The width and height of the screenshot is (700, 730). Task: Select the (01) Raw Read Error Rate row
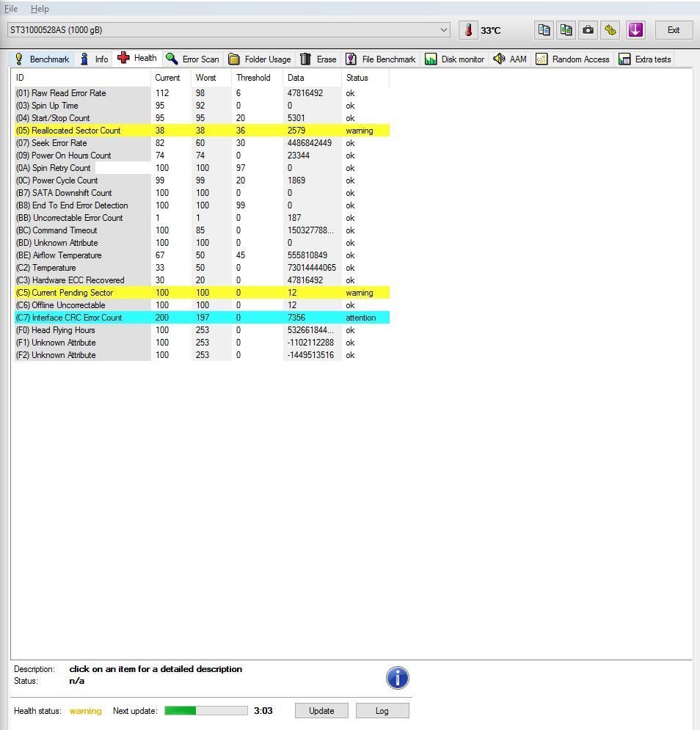(202, 93)
